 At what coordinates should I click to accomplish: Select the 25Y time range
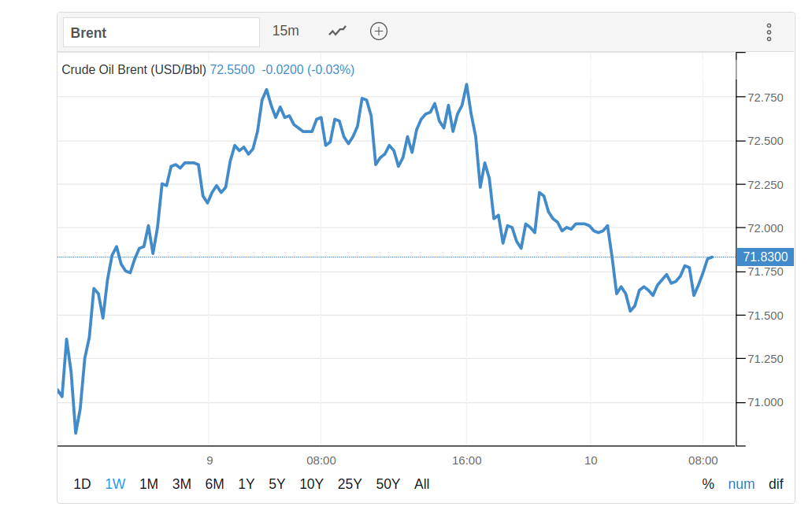(x=350, y=484)
